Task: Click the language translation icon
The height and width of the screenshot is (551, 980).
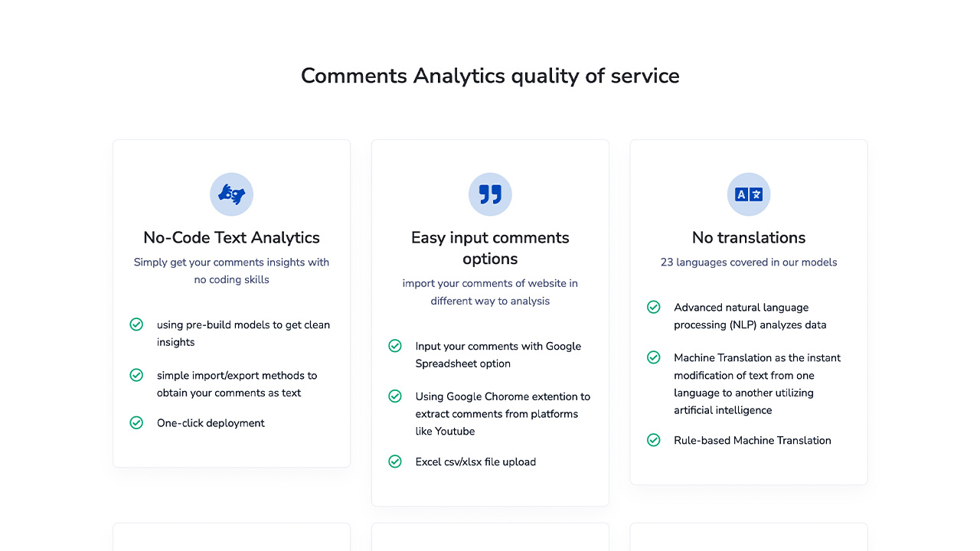Action: point(749,194)
